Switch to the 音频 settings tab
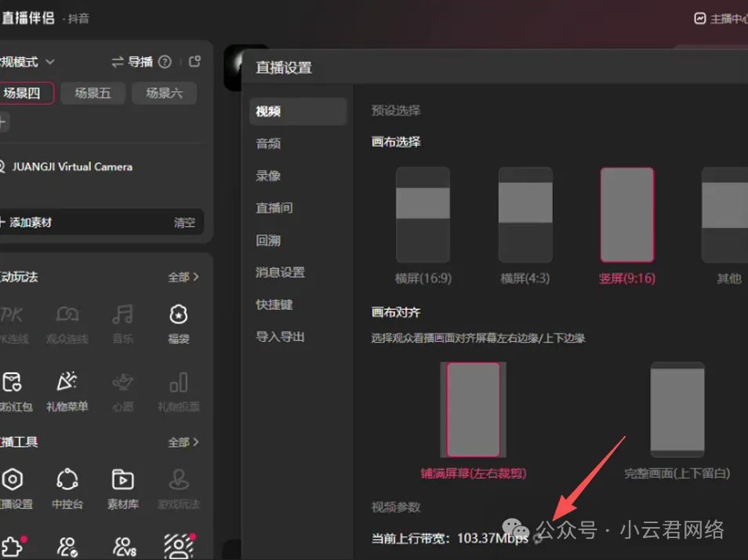The height and width of the screenshot is (560, 748). (x=268, y=144)
